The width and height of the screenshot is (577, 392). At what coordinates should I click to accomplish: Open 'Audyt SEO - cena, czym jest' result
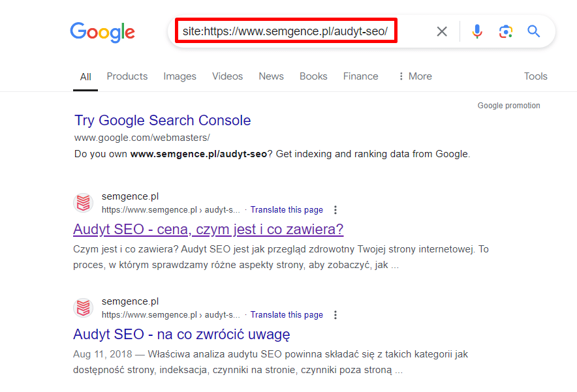point(208,229)
